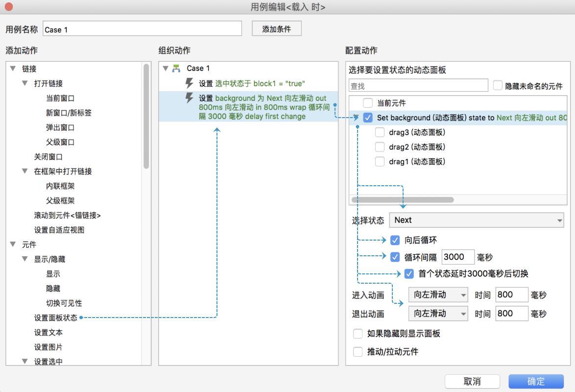Select 新窗口/新标签 action
The height and width of the screenshot is (392, 575).
click(x=69, y=113)
